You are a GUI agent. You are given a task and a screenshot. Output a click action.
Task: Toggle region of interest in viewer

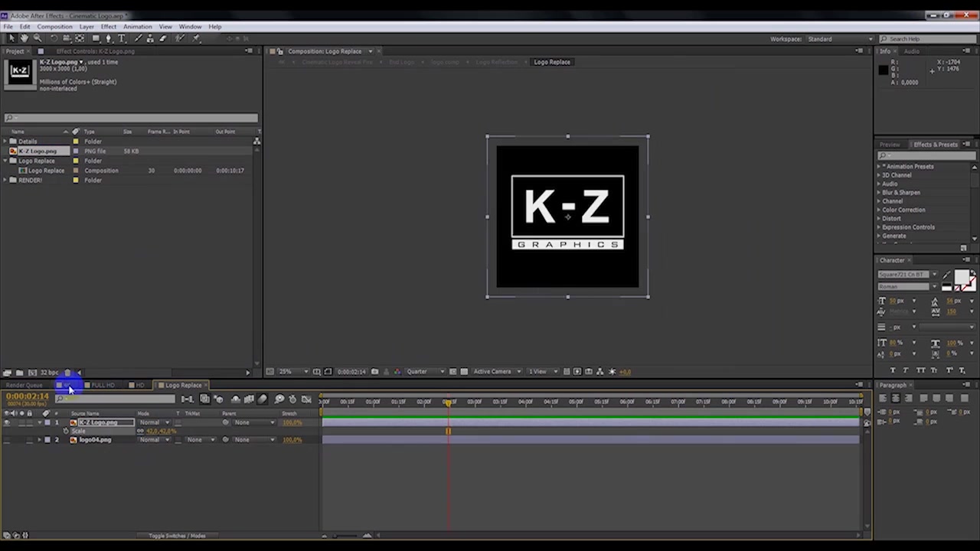click(452, 372)
